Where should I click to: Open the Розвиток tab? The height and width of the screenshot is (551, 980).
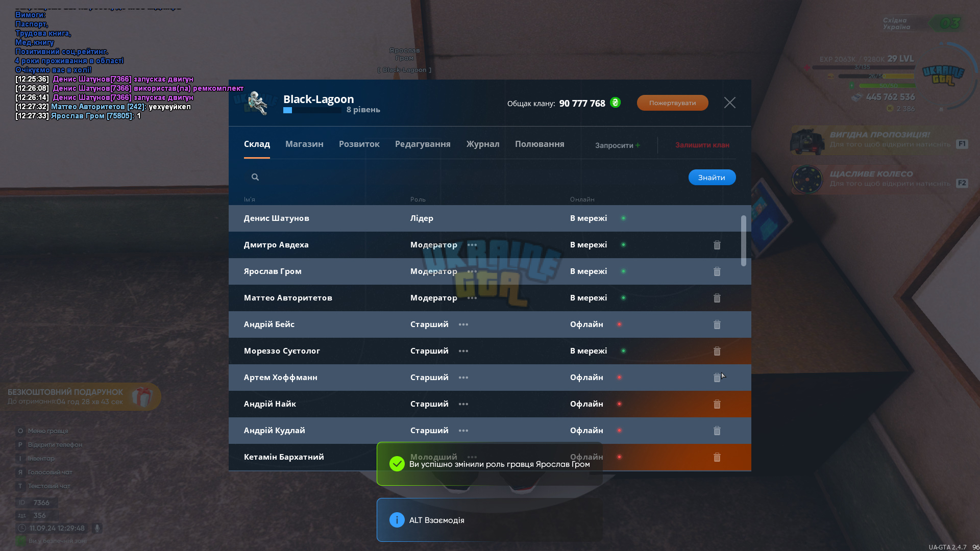pyautogui.click(x=359, y=144)
